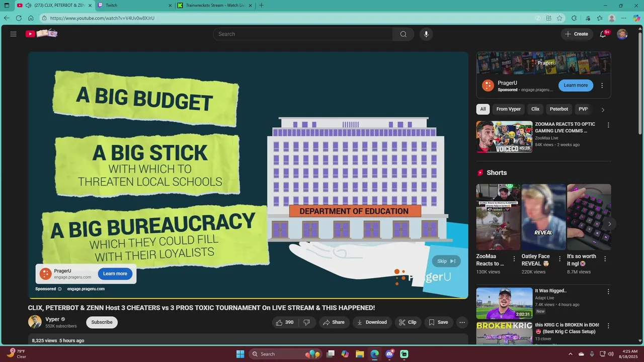The height and width of the screenshot is (362, 644).
Task: Go to YouTube home via the logo
Action: (42, 34)
